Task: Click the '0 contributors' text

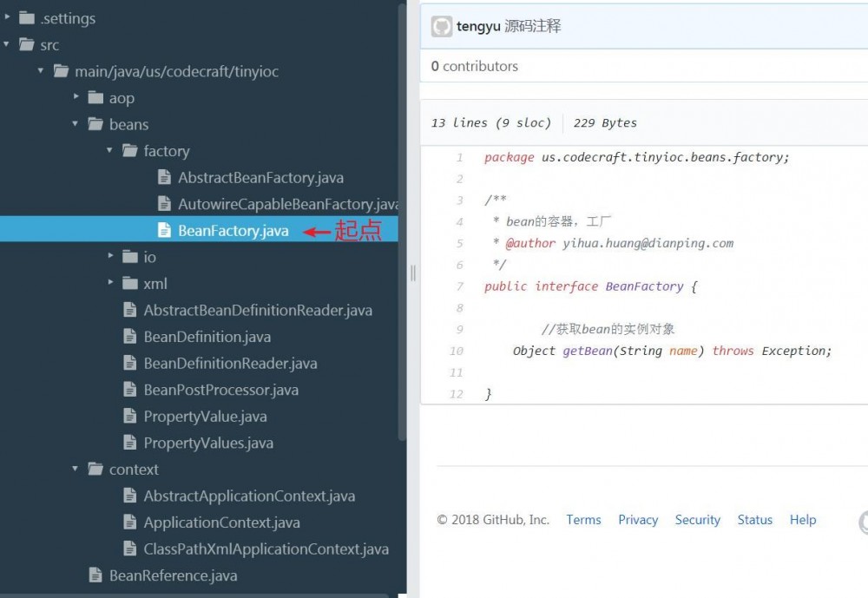Action: [x=475, y=66]
